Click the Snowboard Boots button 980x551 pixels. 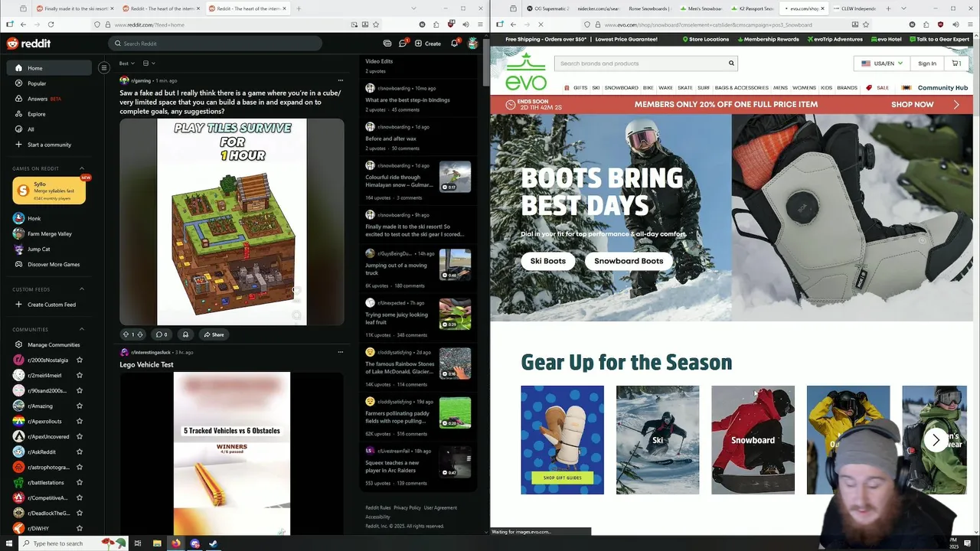[629, 261]
